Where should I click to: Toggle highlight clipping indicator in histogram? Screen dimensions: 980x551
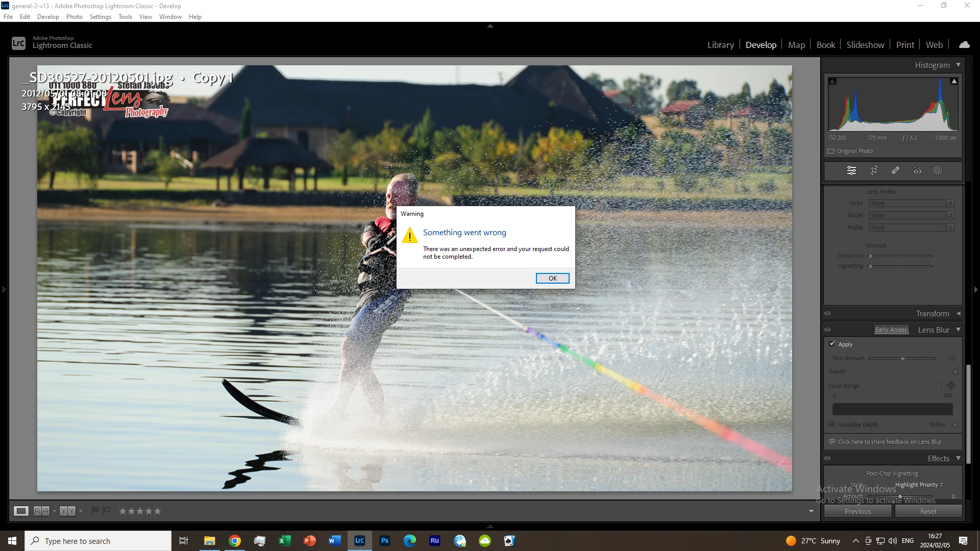[x=954, y=81]
